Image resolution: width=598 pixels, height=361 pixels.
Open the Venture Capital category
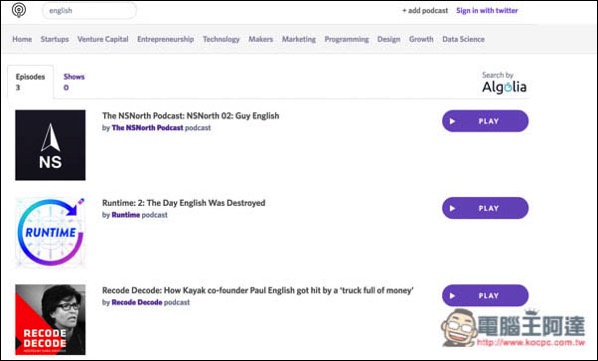point(103,39)
